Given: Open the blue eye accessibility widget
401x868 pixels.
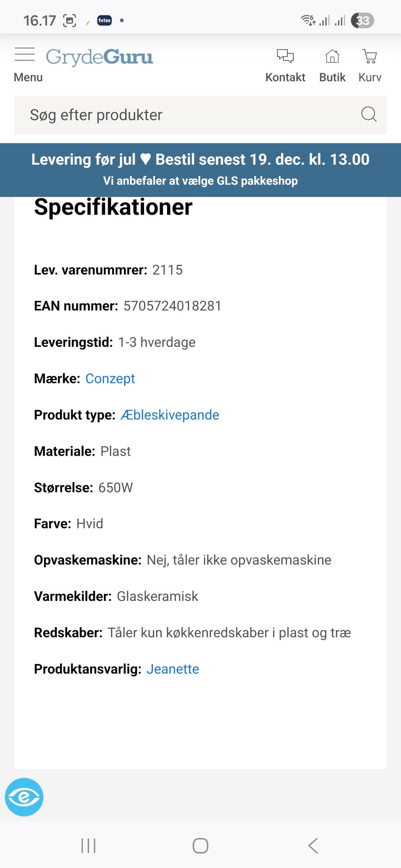Looking at the screenshot, I should 24,797.
